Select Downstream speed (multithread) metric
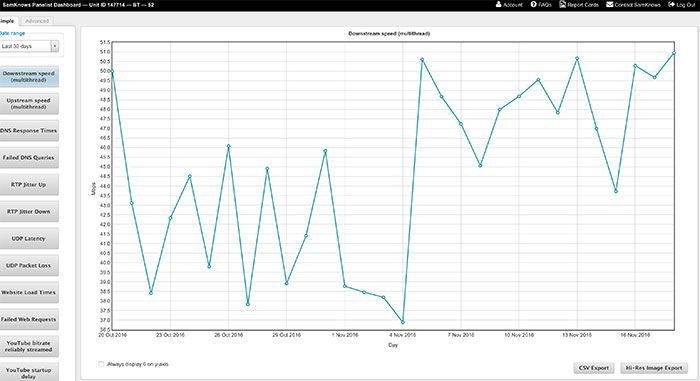Screen dimensions: 700x381 pyautogui.click(x=29, y=76)
